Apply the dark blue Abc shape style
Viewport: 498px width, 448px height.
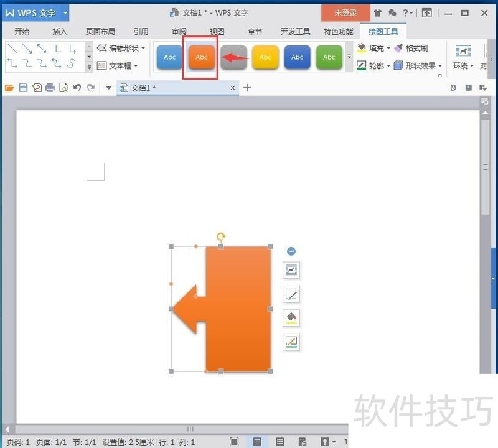pos(298,57)
